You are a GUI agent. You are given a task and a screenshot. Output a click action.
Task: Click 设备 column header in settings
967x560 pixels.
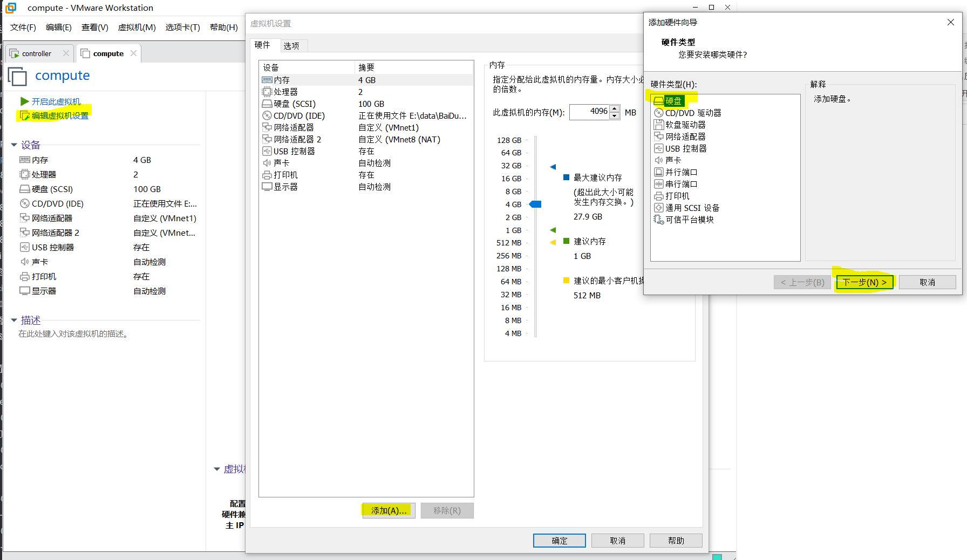point(307,67)
